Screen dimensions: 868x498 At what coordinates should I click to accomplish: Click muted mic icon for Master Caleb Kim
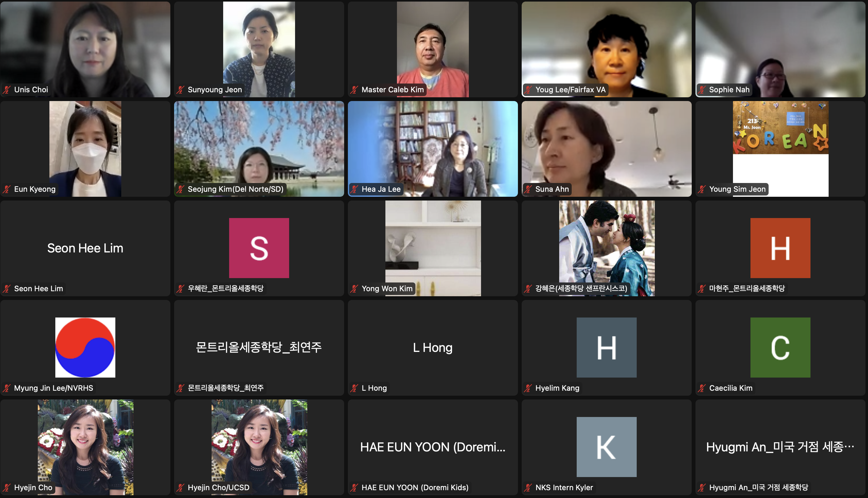pyautogui.click(x=354, y=89)
